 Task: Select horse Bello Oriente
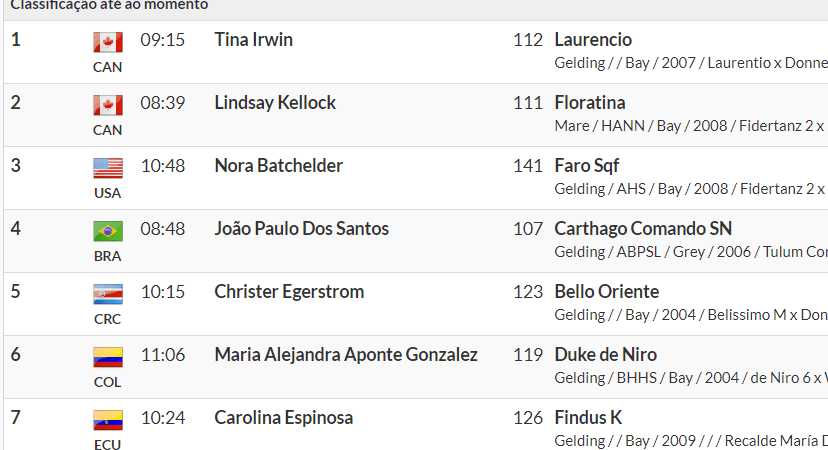tap(607, 292)
